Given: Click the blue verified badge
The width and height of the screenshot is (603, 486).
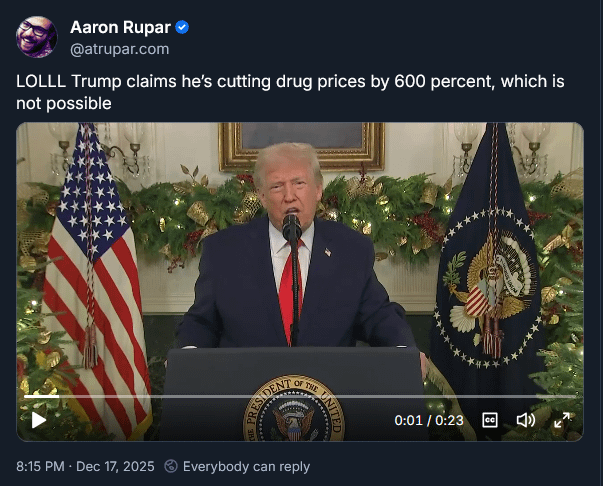Looking at the screenshot, I should point(182,28).
